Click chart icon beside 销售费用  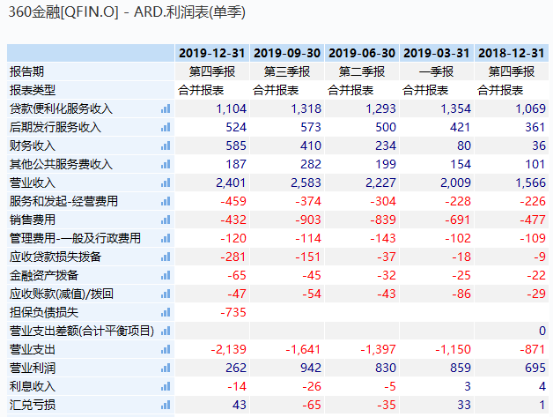tap(165, 220)
